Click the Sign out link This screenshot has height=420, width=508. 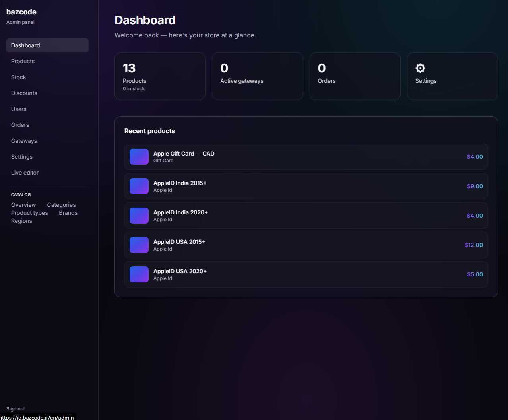coord(16,409)
